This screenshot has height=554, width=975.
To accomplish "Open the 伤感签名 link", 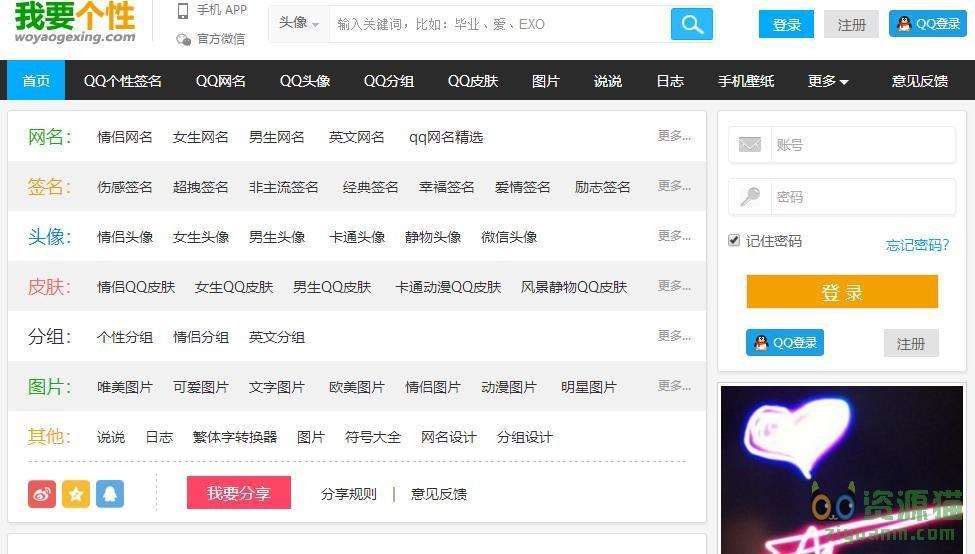I will click(x=124, y=187).
